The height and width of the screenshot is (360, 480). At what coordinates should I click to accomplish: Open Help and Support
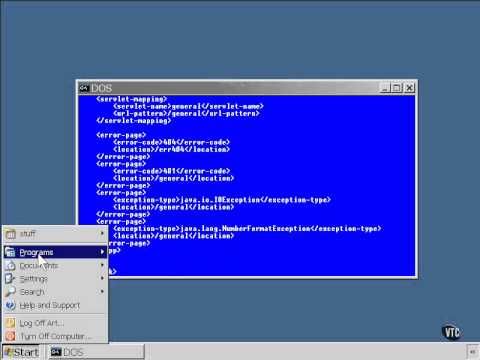click(55, 305)
